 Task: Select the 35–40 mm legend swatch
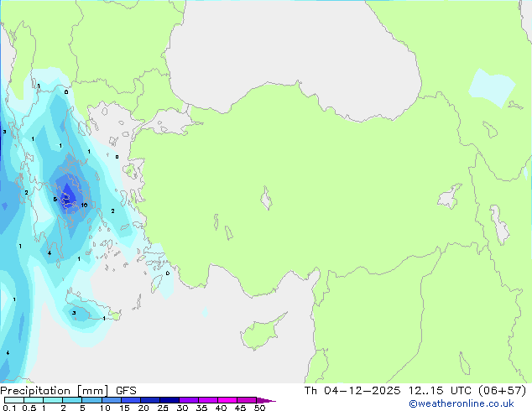[x=207, y=400]
